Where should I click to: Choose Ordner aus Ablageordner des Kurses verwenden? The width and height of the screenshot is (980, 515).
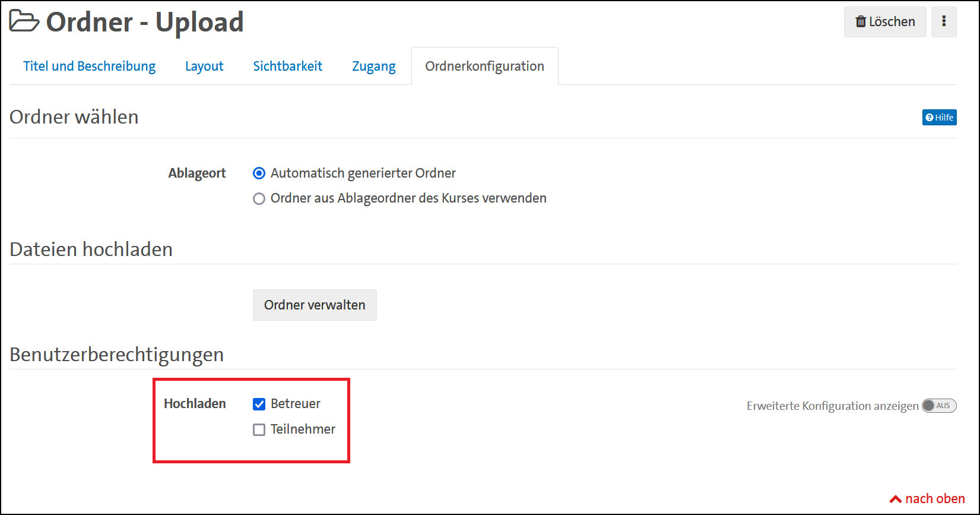coord(259,198)
